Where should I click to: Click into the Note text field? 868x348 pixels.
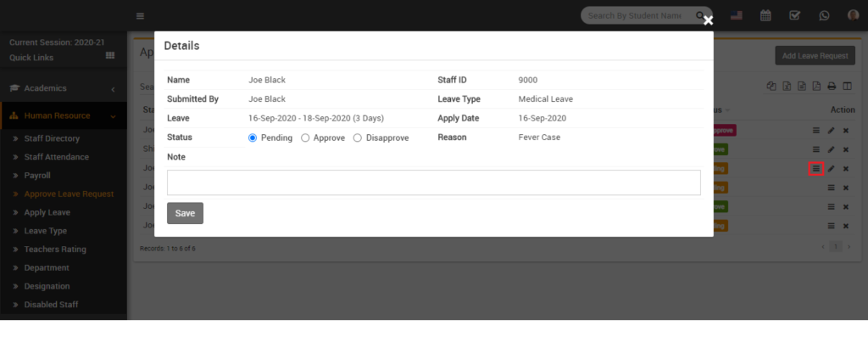[433, 182]
